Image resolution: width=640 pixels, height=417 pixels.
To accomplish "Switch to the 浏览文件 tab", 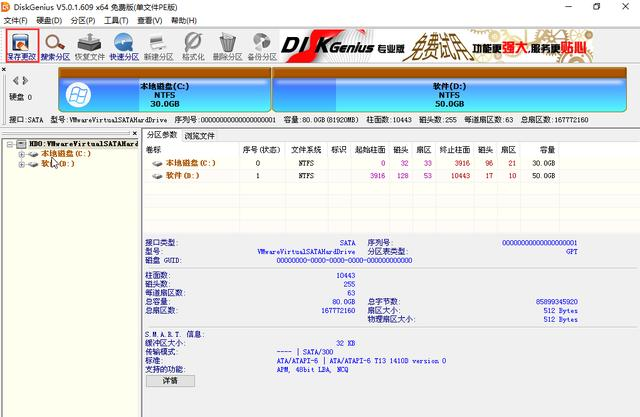I will [200, 134].
